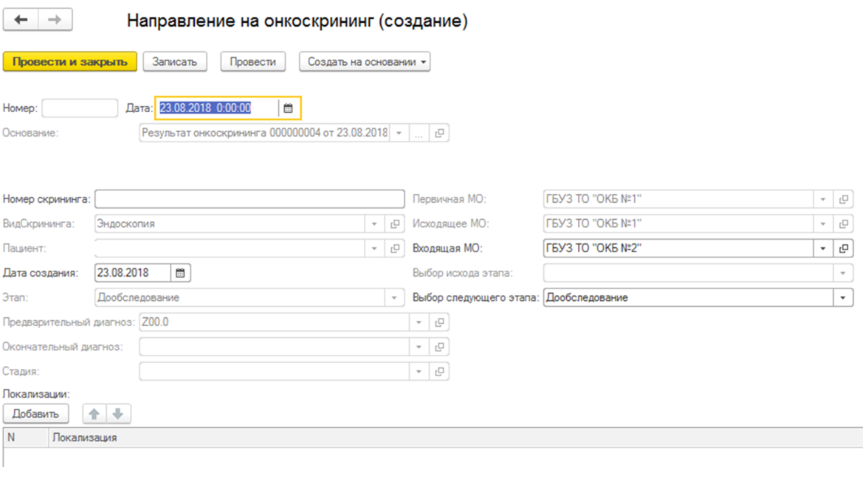868x495 pixels.
Task: Click into the Номер text field
Action: (80, 108)
